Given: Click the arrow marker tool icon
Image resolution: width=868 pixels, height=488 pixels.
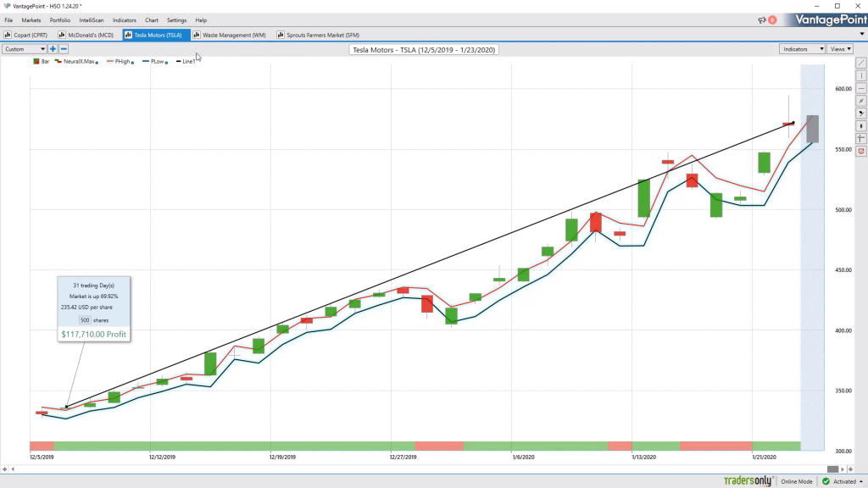Looking at the screenshot, I should pyautogui.click(x=861, y=114).
